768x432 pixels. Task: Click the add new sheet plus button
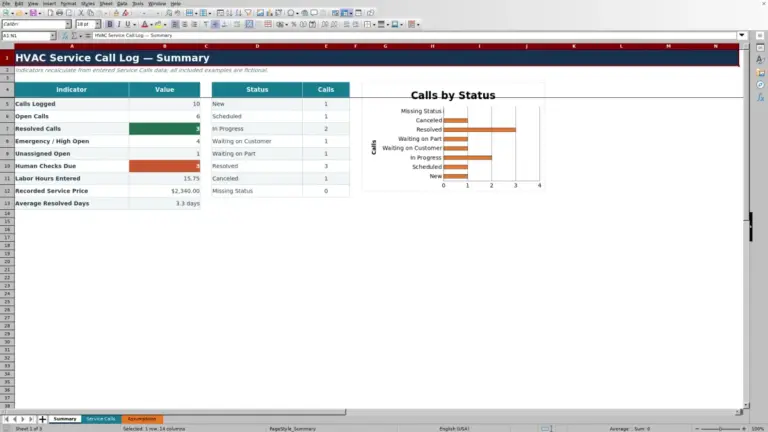pos(42,419)
